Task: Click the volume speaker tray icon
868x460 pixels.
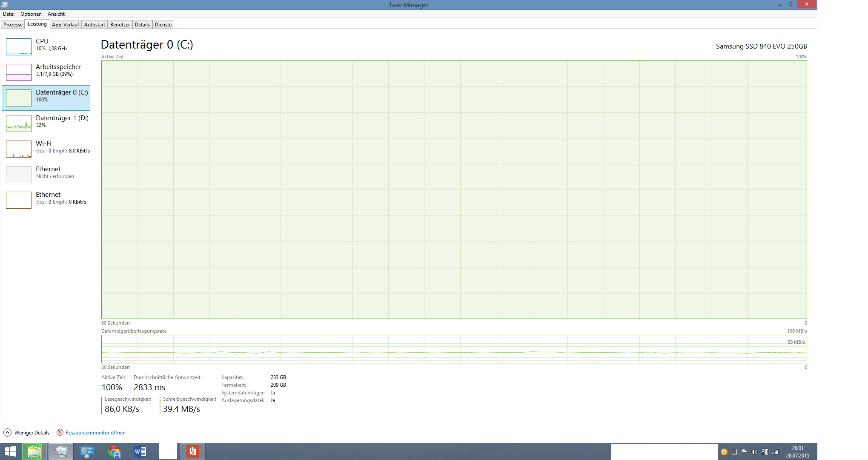Action: 754,452
